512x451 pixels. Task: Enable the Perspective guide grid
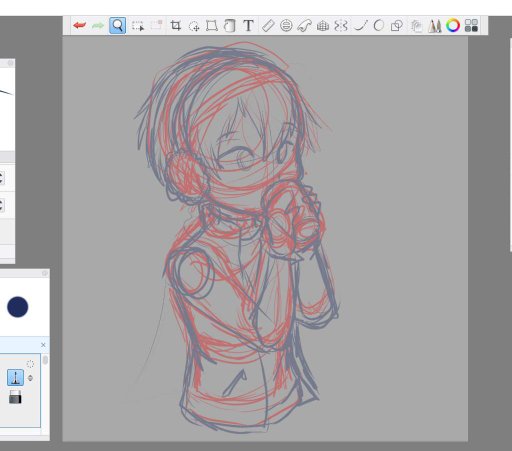click(x=323, y=26)
